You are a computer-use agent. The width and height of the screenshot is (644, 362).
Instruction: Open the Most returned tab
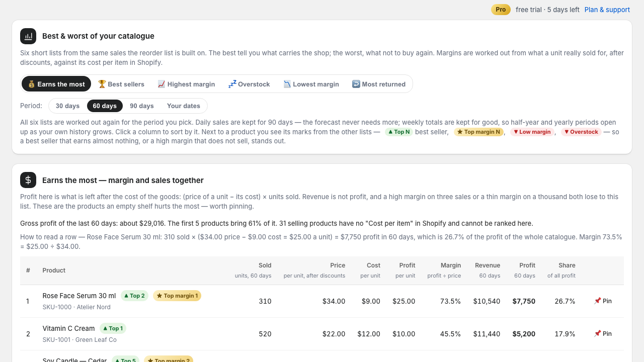tap(379, 84)
